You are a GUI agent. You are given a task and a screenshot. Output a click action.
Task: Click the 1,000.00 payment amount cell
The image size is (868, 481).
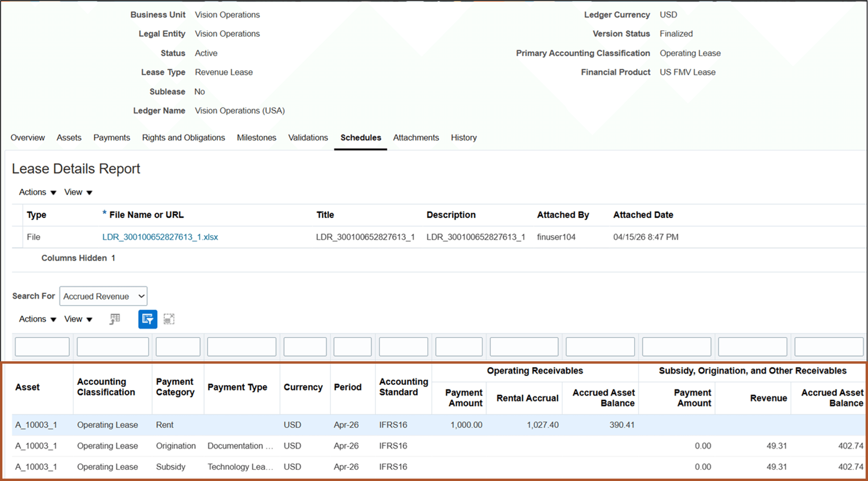point(466,425)
